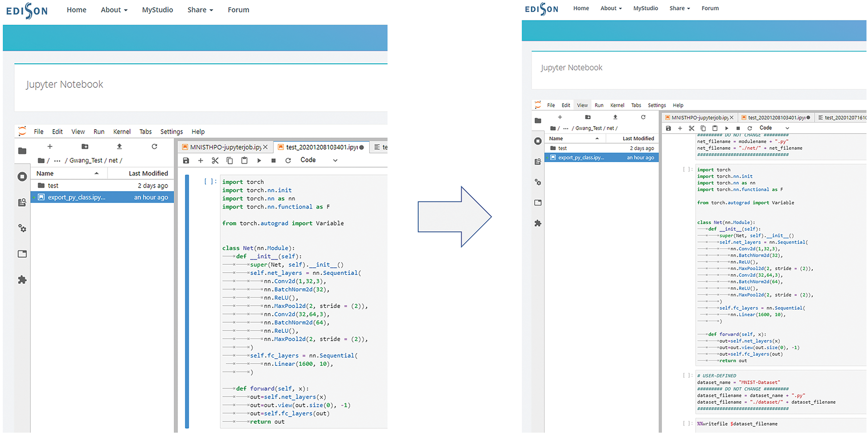Screen dimensions: 868x434
Task: Create a new folder in file browser
Action: tap(85, 147)
